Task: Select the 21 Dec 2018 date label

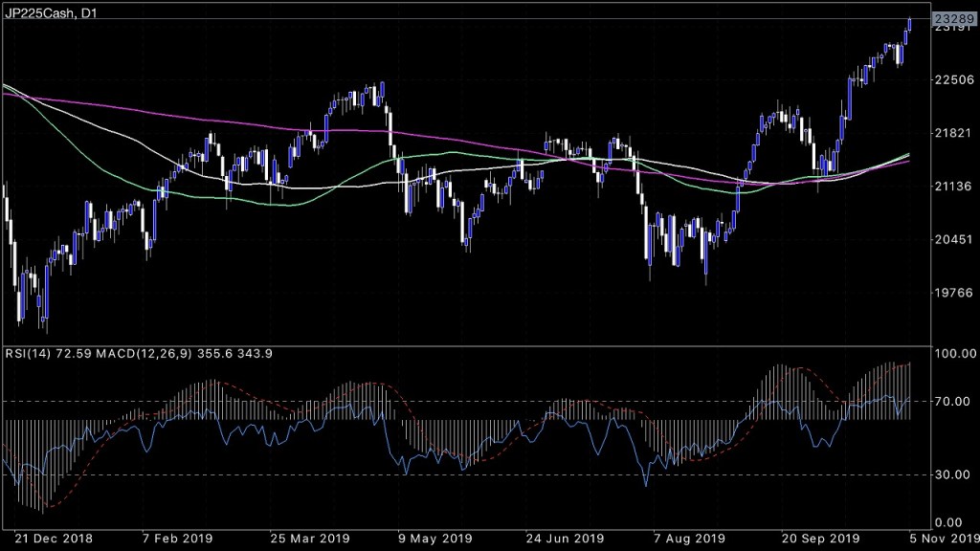Action: pos(53,540)
